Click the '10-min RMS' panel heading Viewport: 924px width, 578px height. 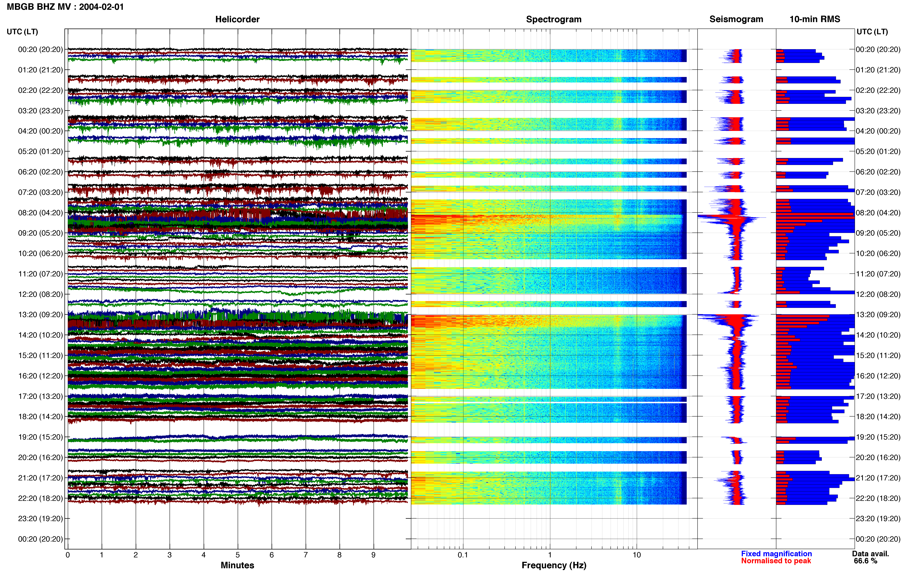815,19
